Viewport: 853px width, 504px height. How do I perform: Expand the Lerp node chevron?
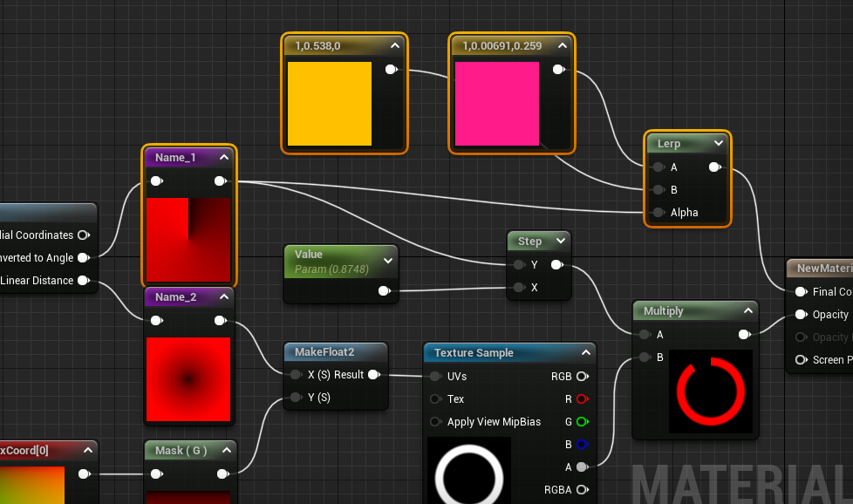point(719,143)
